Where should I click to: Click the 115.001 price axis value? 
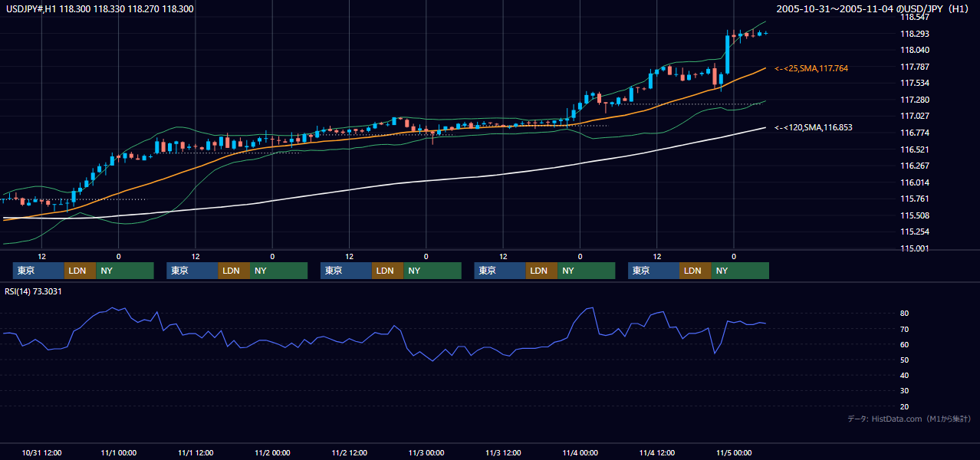tap(916, 248)
